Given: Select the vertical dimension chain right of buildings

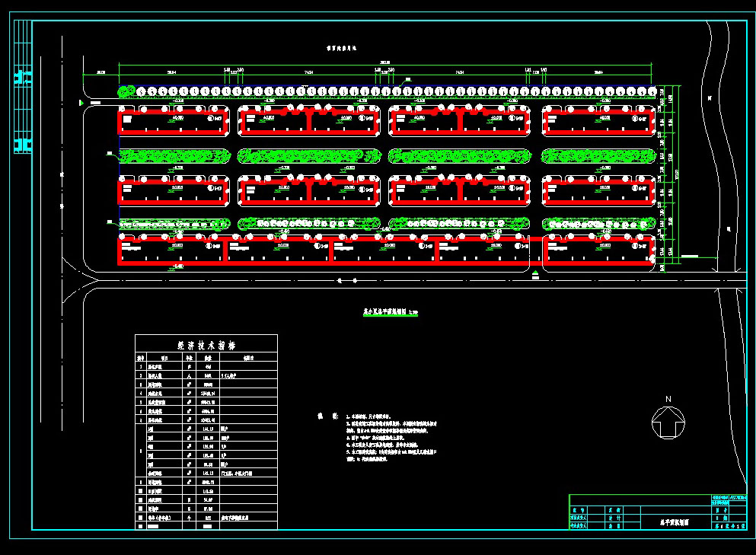Looking at the screenshot, I should pos(662,177).
